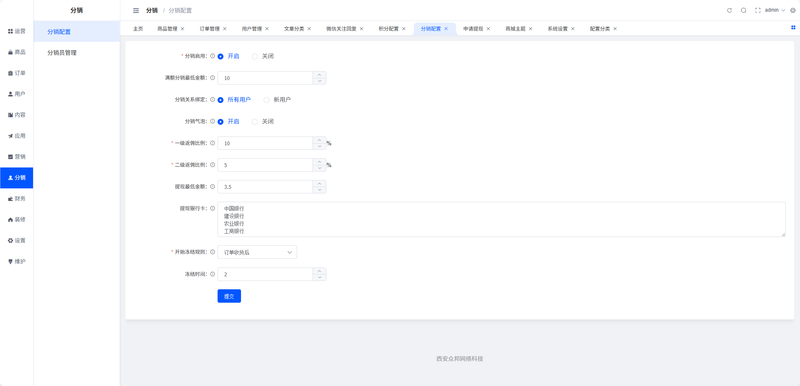This screenshot has height=386, width=800.
Task: Switch to the 微信关注回复 tab
Action: (341, 29)
